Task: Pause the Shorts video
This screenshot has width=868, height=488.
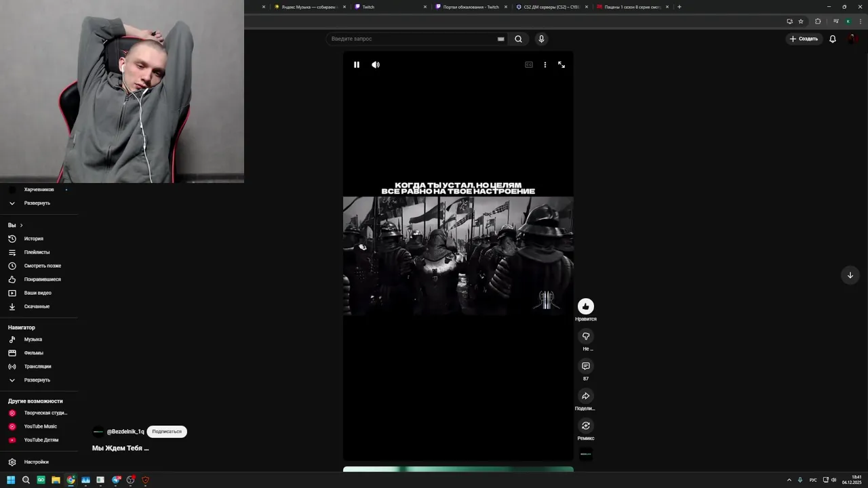Action: pyautogui.click(x=357, y=65)
